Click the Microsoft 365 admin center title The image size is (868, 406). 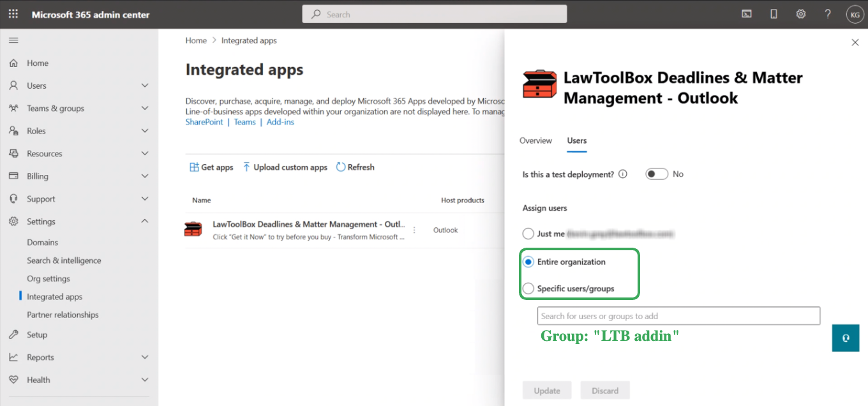coord(91,14)
